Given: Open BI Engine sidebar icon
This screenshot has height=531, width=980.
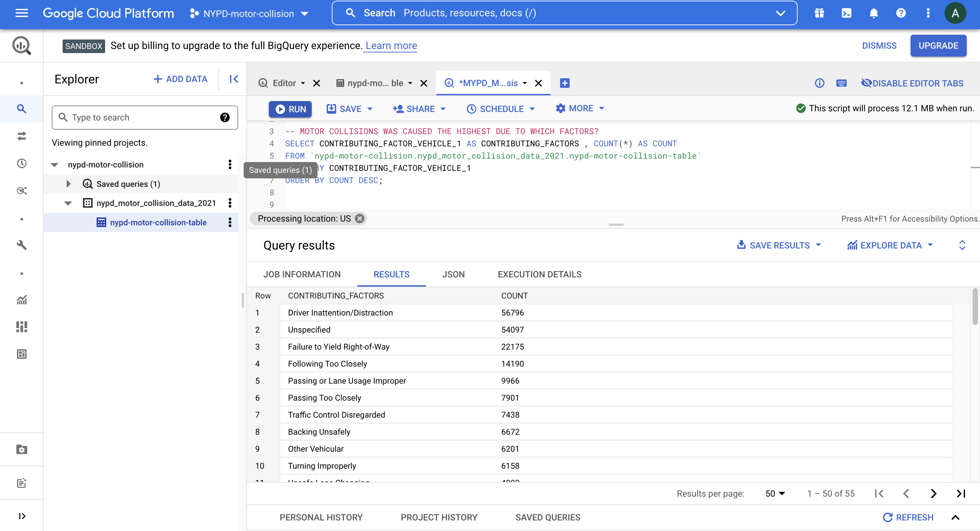Looking at the screenshot, I should click(x=22, y=354).
